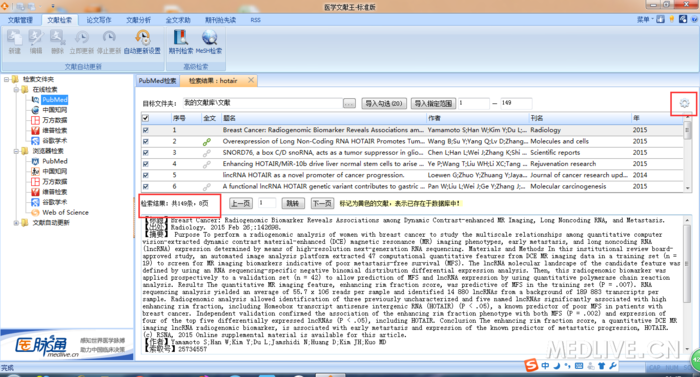The height and width of the screenshot is (377, 700).
Task: Switch to the 论文写作 ribbon tab
Action: pos(99,20)
